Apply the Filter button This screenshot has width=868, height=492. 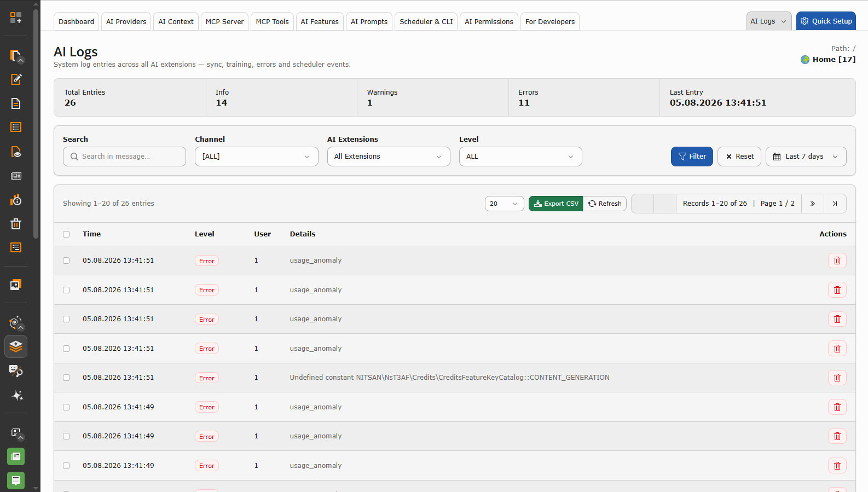(692, 157)
